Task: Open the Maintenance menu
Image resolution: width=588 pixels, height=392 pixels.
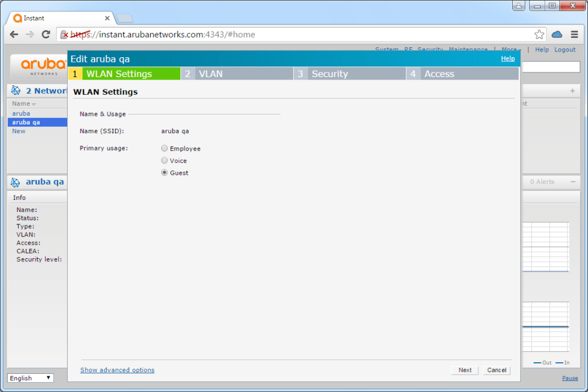Action: coord(468,50)
